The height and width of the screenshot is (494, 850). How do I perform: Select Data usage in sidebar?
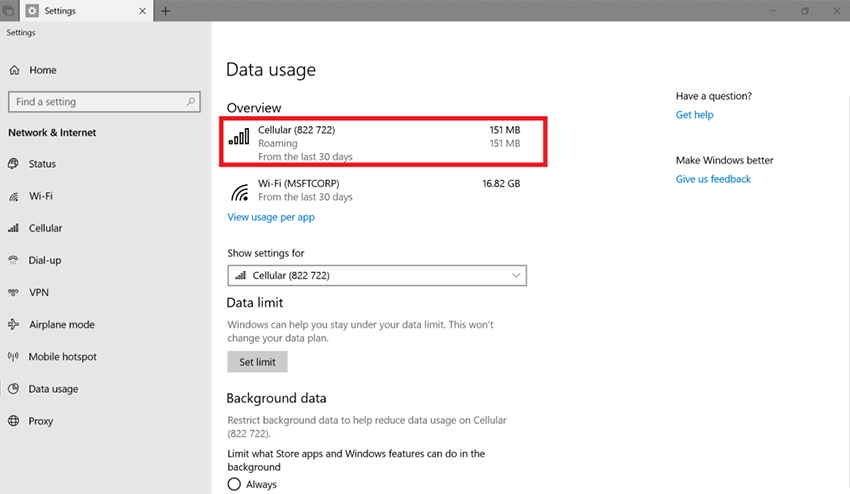click(x=53, y=389)
